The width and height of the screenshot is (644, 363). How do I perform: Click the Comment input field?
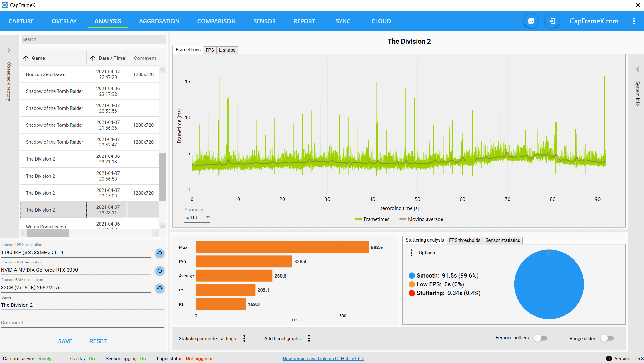click(x=82, y=323)
